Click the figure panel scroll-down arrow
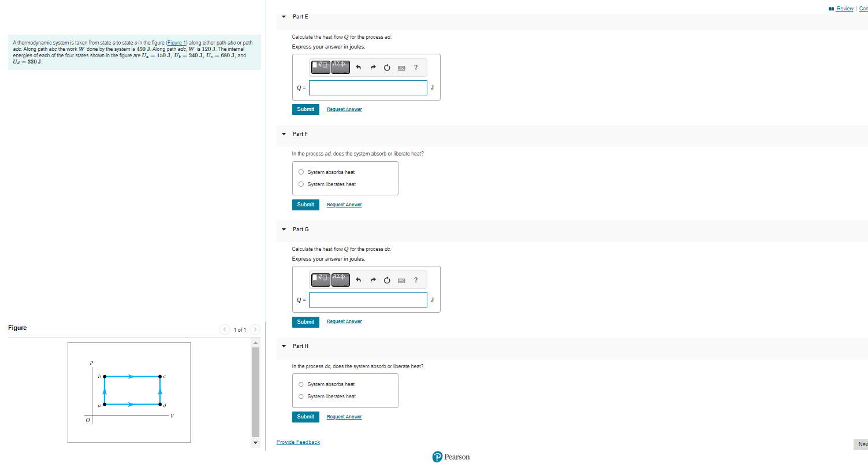The height and width of the screenshot is (467, 868). tap(256, 443)
